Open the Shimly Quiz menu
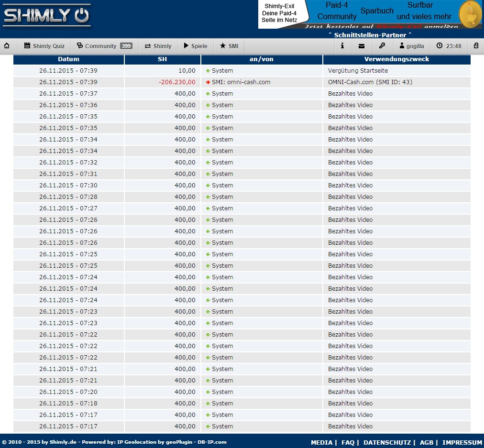This screenshot has width=484, height=448. (44, 46)
